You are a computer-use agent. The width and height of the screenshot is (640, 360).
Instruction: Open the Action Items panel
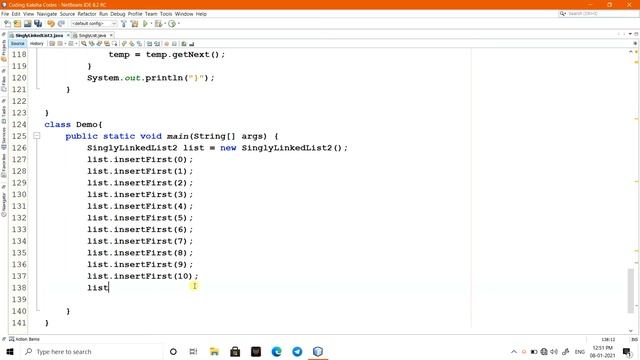coord(24,339)
